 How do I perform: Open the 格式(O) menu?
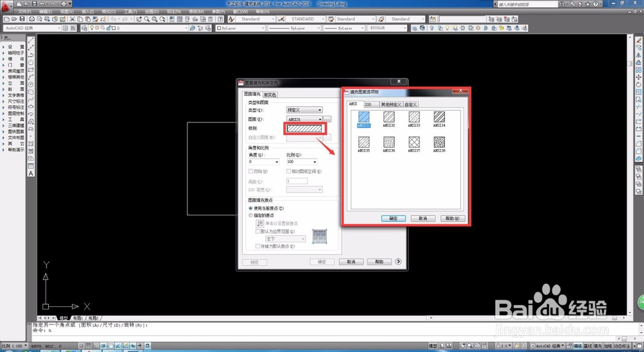(x=109, y=12)
